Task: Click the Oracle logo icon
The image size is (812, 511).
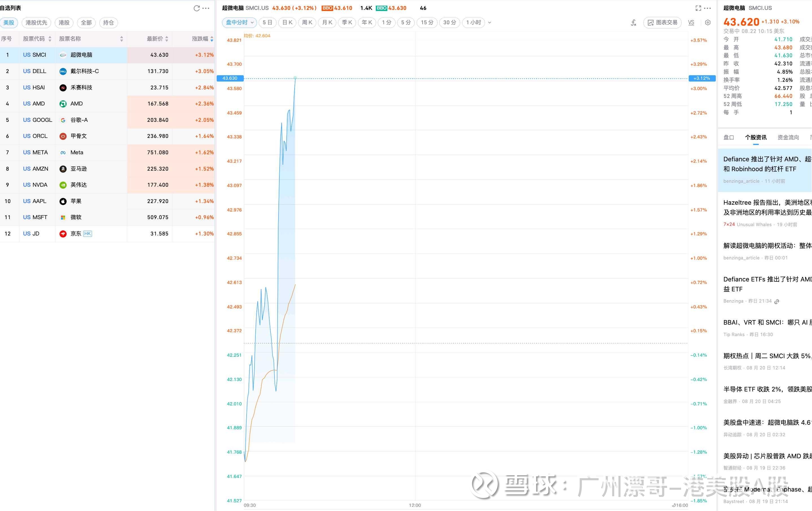Action: pyautogui.click(x=63, y=136)
